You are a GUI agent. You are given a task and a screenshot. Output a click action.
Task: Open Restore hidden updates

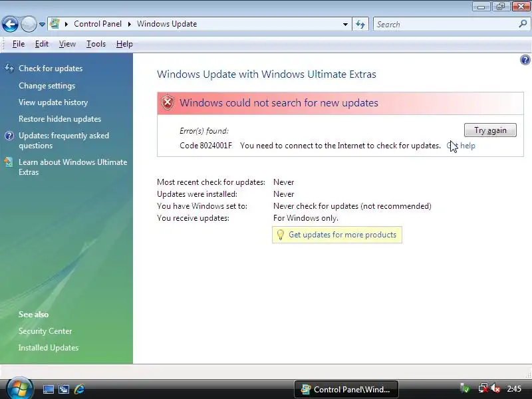tap(60, 119)
